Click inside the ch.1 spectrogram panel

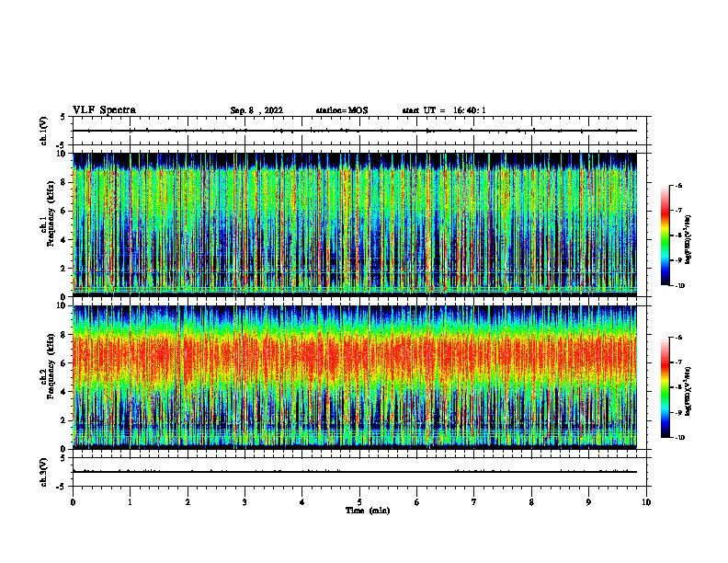pyautogui.click(x=355, y=224)
